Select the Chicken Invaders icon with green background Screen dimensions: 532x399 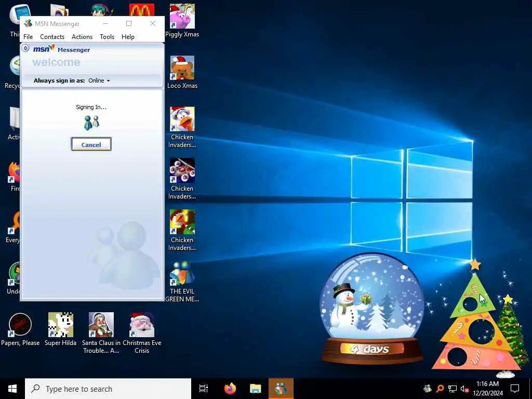click(x=182, y=230)
